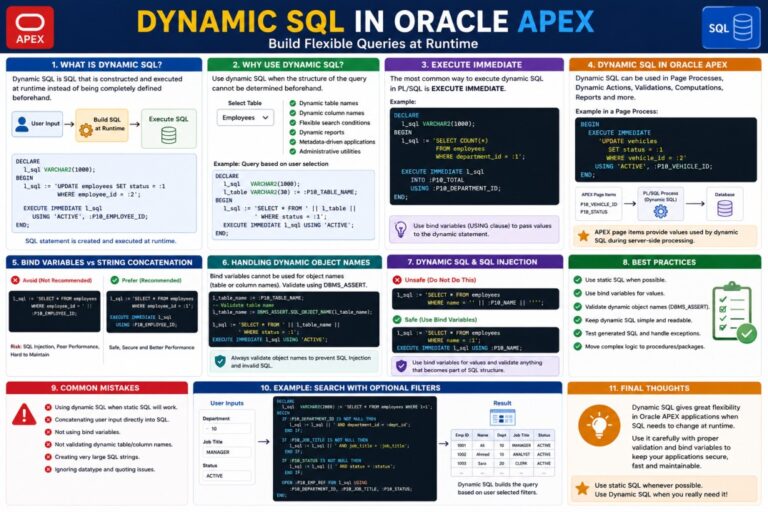Select the 7. Dynamic SQL & SQL Injection header

coord(475,262)
